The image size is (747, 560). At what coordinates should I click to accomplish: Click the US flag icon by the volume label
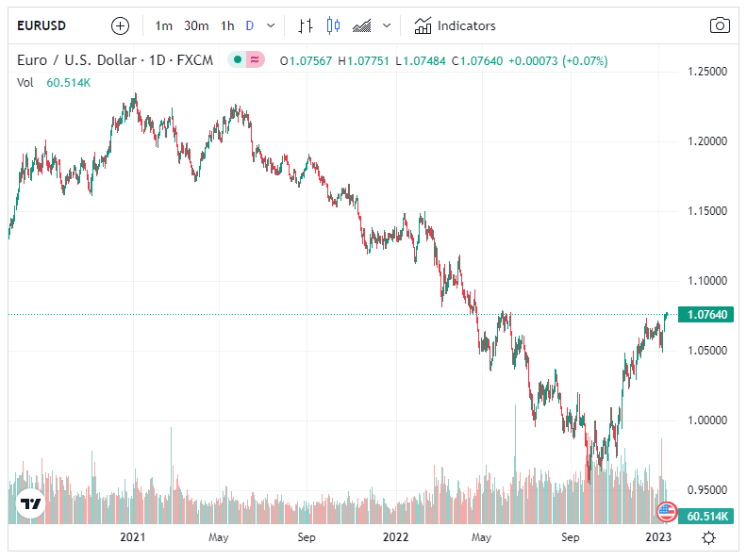pyautogui.click(x=667, y=512)
